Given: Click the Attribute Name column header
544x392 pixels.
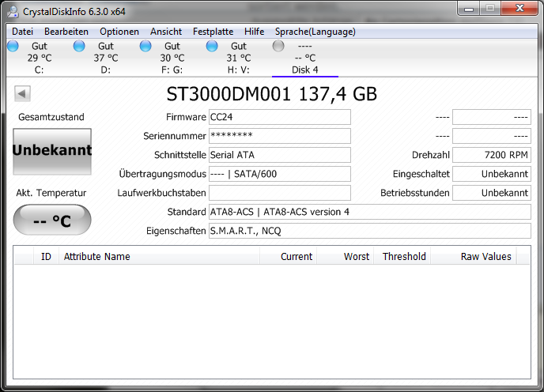Looking at the screenshot, I should (159, 256).
